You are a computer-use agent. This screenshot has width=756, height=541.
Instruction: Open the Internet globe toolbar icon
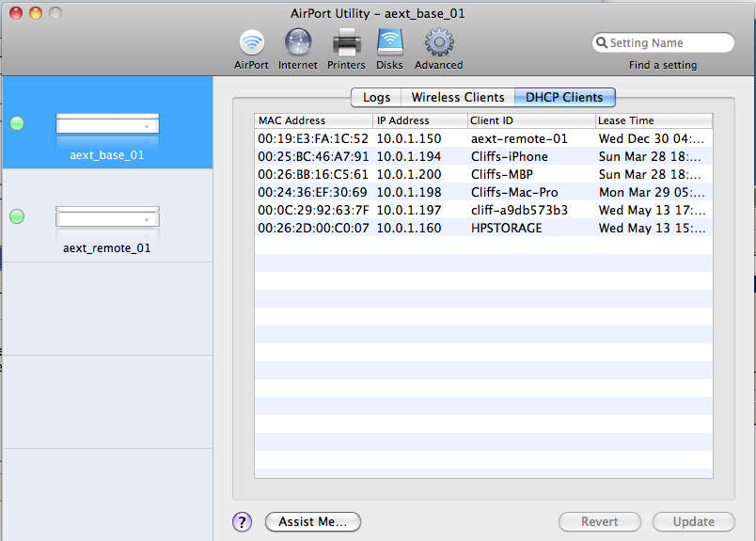tap(298, 42)
